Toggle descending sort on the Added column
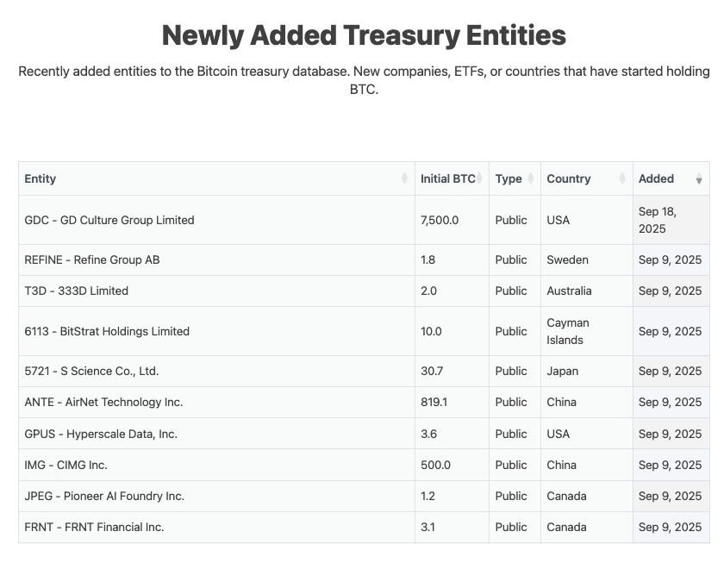This screenshot has height=588, width=724. 698,178
